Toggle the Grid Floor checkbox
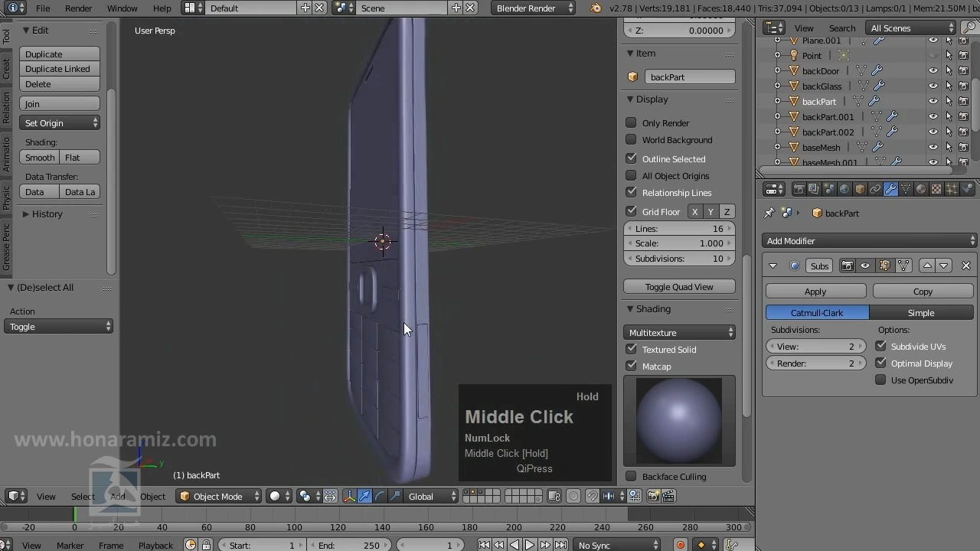Screen dimensions: 980x551 click(631, 211)
